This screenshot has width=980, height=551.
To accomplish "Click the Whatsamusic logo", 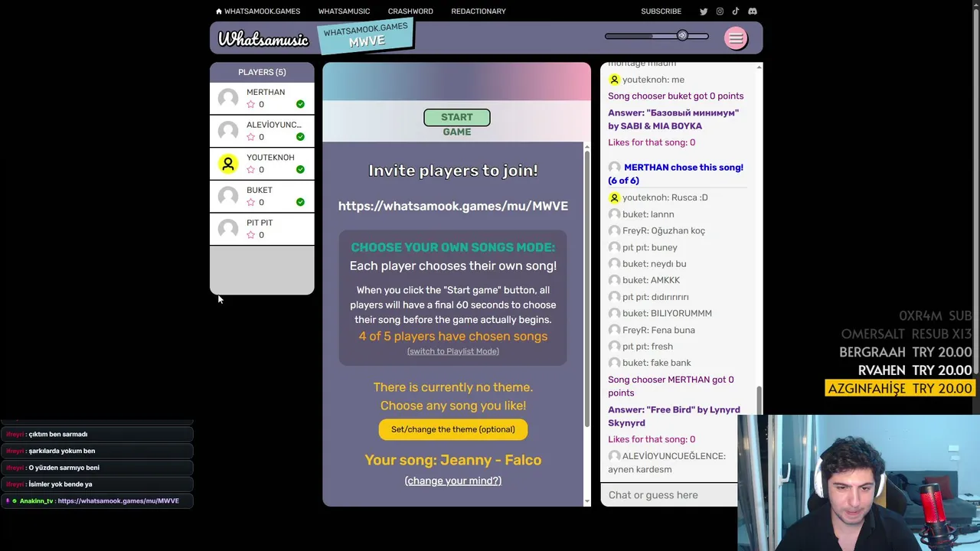I will pyautogui.click(x=263, y=39).
